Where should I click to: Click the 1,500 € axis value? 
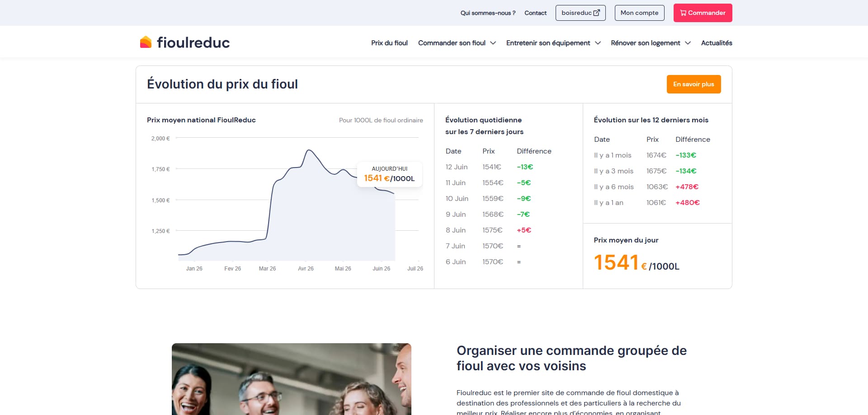pyautogui.click(x=160, y=201)
